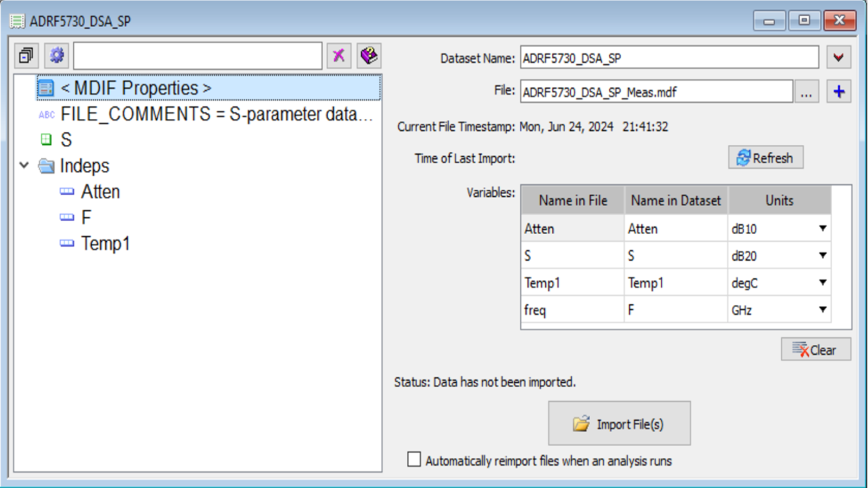Open the dB10 units dropdown for Atten

[821, 228]
